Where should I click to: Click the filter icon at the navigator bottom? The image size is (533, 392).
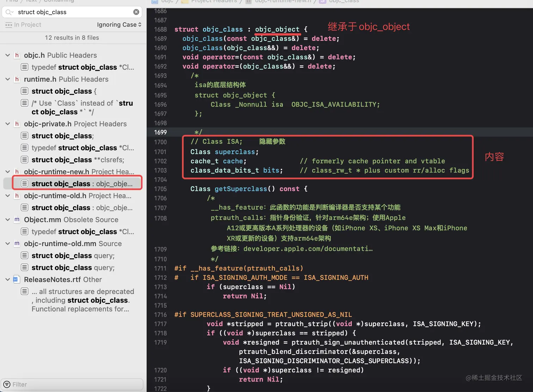[x=7, y=384]
